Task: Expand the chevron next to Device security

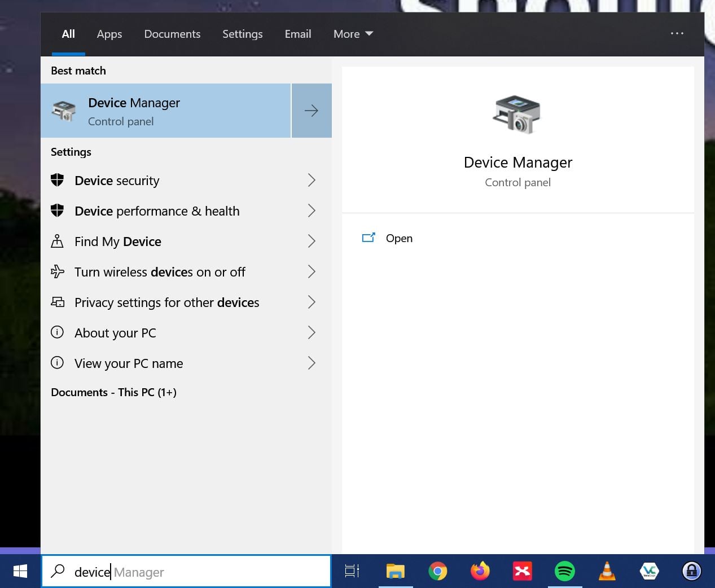Action: (312, 180)
